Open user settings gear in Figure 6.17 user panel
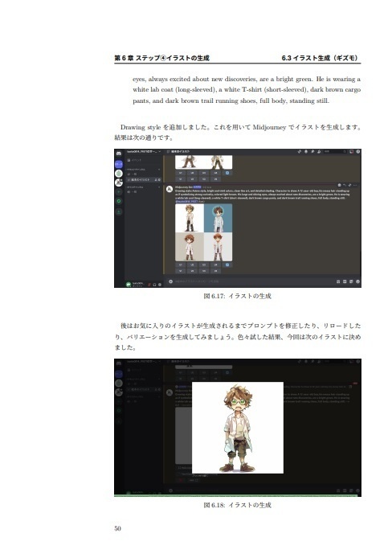This screenshot has height=558, width=392. pyautogui.click(x=160, y=285)
